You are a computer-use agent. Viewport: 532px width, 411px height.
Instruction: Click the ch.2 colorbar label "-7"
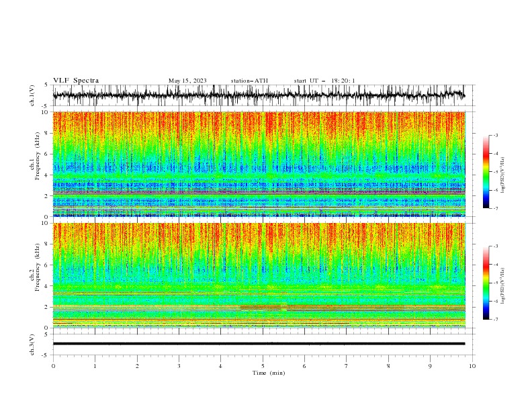point(495,319)
